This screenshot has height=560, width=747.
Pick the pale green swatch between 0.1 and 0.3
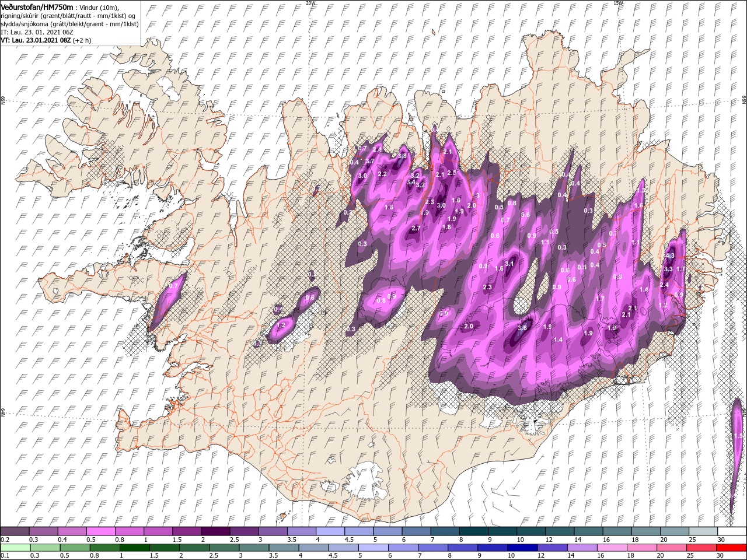pos(15,547)
